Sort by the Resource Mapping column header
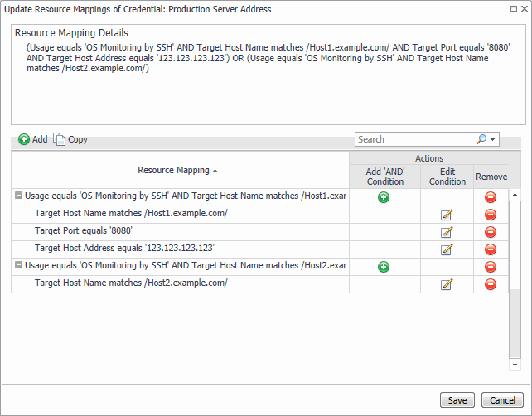Screen dimensions: 532x416 [x=179, y=170]
